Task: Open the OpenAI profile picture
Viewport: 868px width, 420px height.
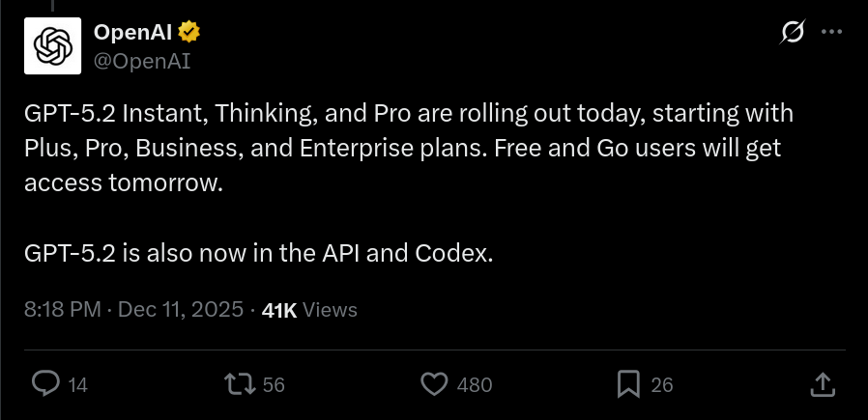Action: point(54,46)
